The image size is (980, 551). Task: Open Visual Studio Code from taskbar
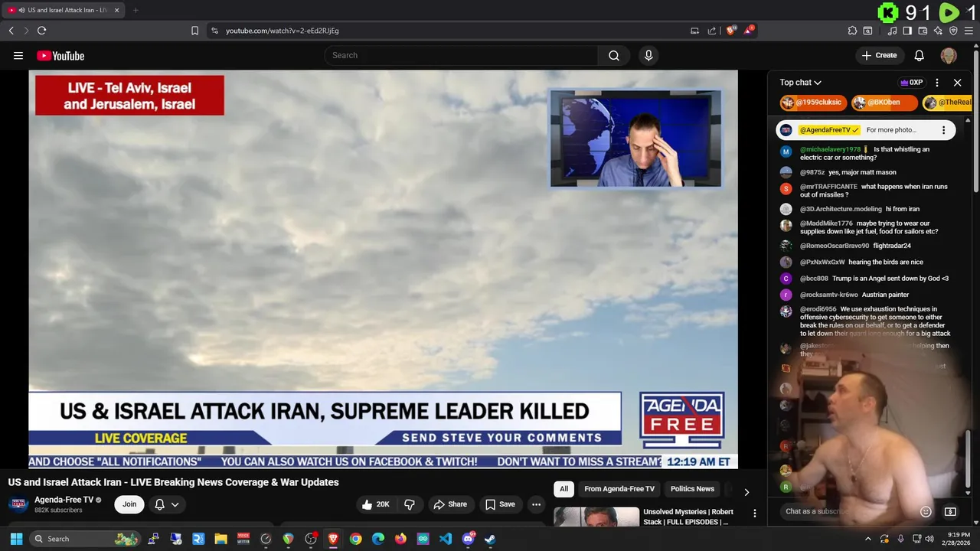446,539
